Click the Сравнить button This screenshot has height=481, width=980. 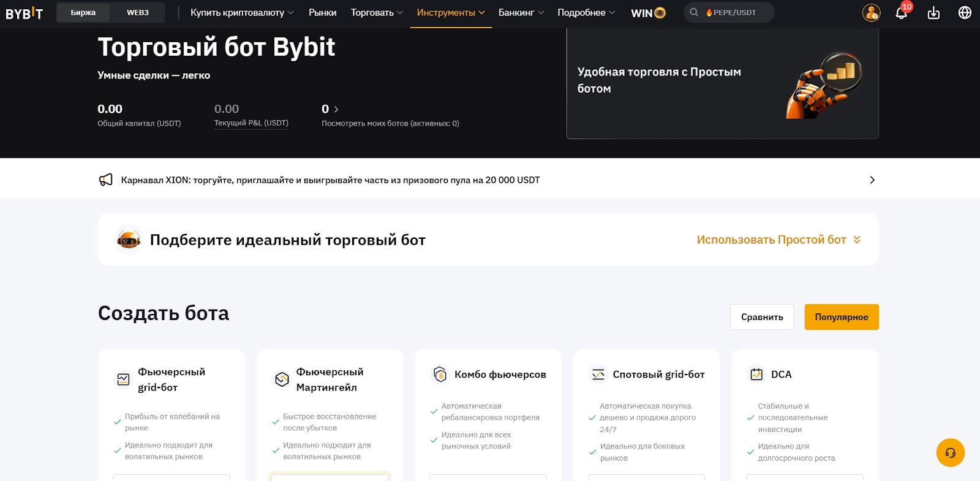coord(762,317)
